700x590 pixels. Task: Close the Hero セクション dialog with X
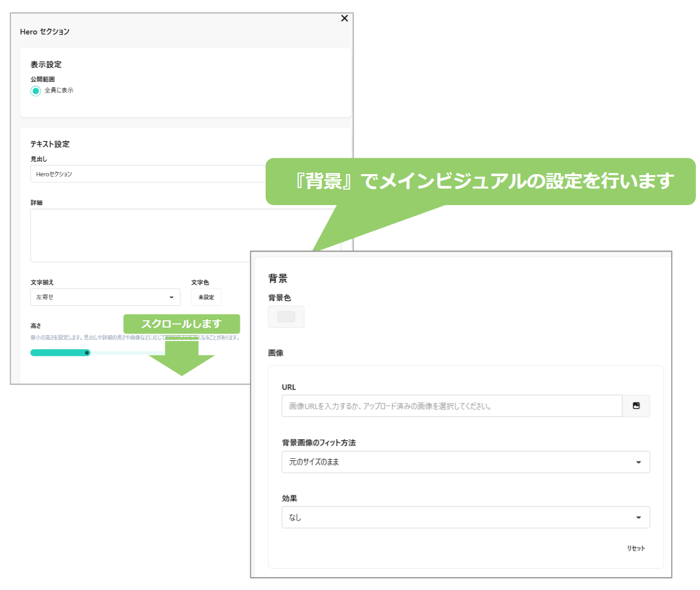pyautogui.click(x=344, y=19)
